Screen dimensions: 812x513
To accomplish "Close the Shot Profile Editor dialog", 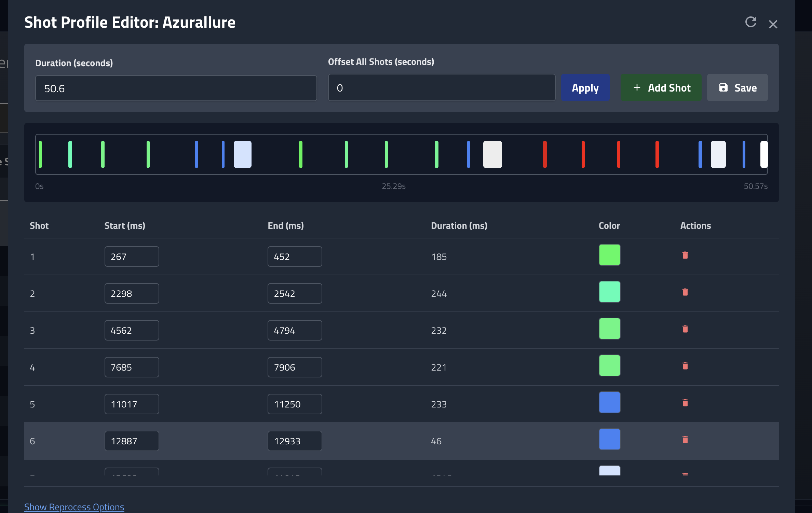I will [x=773, y=24].
